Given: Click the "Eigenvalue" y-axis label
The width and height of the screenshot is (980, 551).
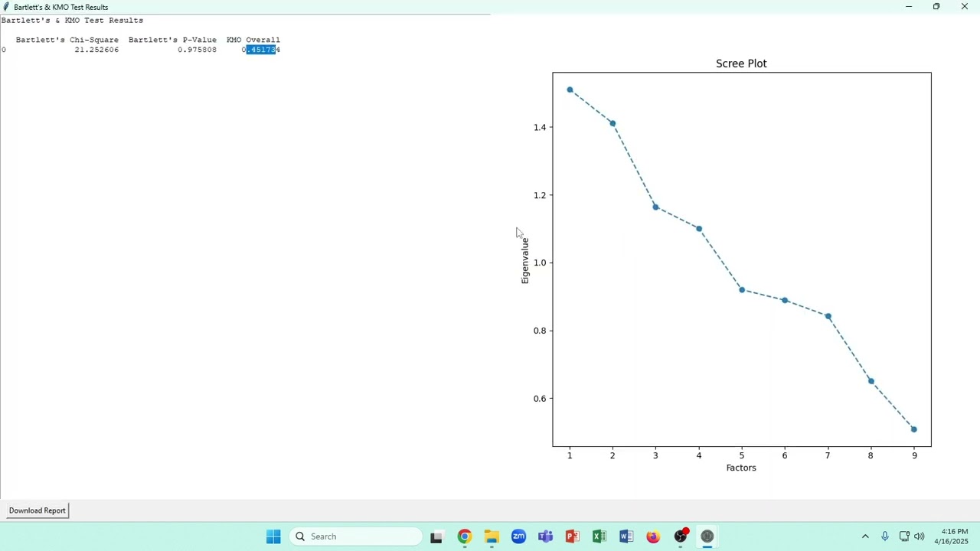Looking at the screenshot, I should click(524, 261).
